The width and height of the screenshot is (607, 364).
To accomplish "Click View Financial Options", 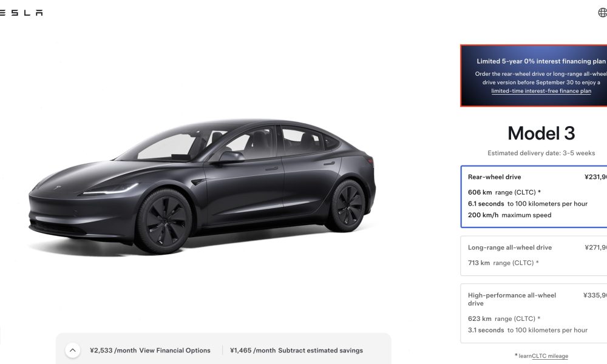I will pyautogui.click(x=175, y=351).
